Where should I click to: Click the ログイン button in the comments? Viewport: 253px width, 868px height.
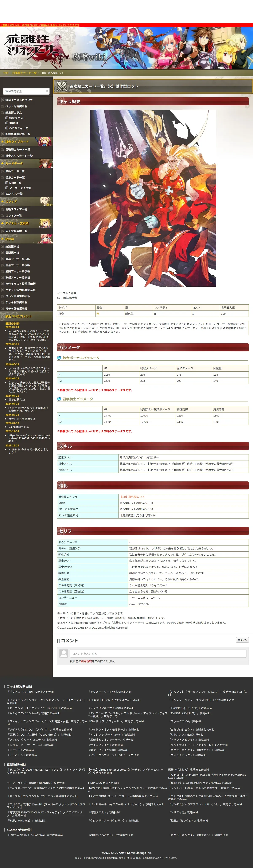pyautogui.click(x=242, y=640)
